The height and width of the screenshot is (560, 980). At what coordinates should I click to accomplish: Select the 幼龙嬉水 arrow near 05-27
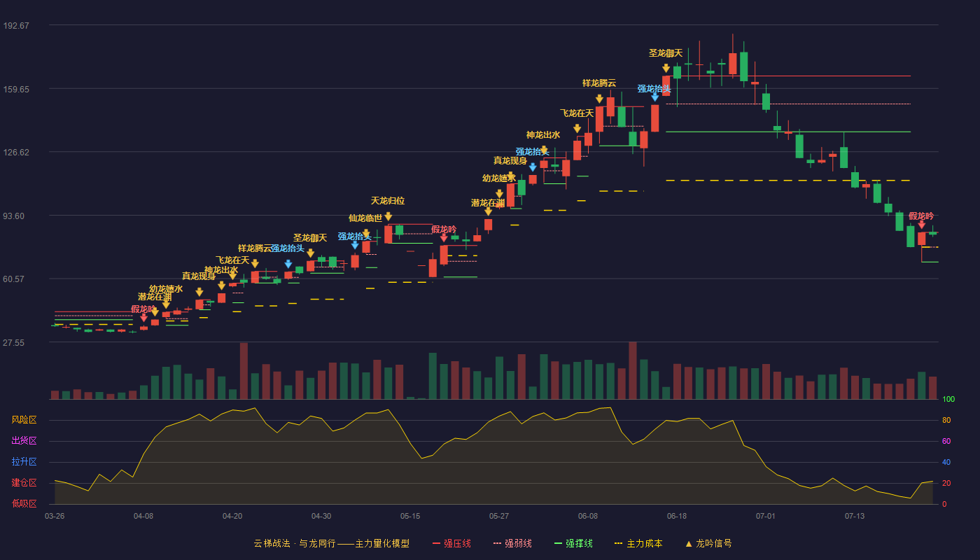tap(499, 194)
